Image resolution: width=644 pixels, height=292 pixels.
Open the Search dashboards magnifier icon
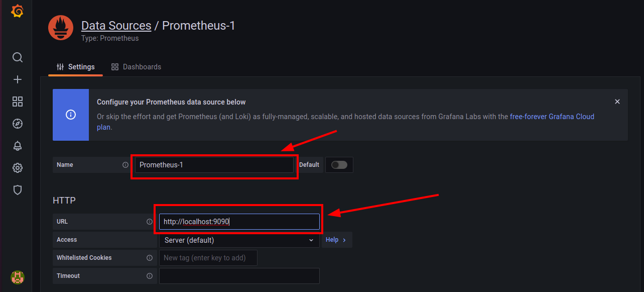18,57
